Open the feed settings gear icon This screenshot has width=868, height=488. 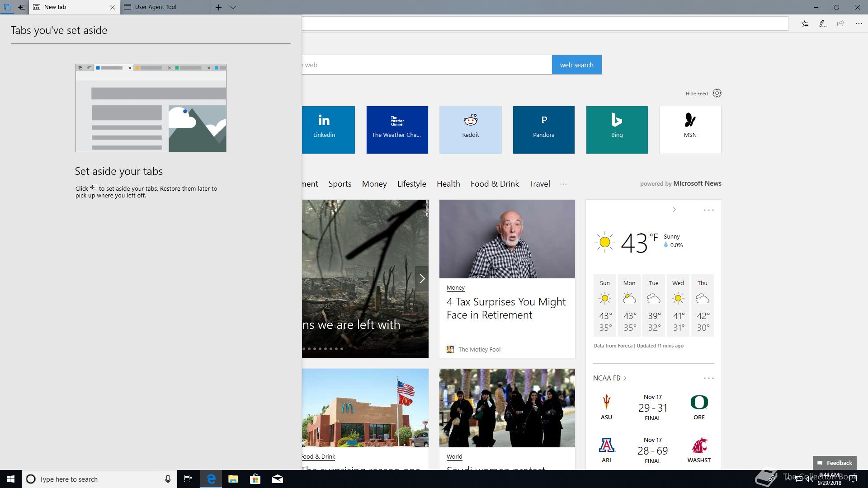[x=717, y=93]
